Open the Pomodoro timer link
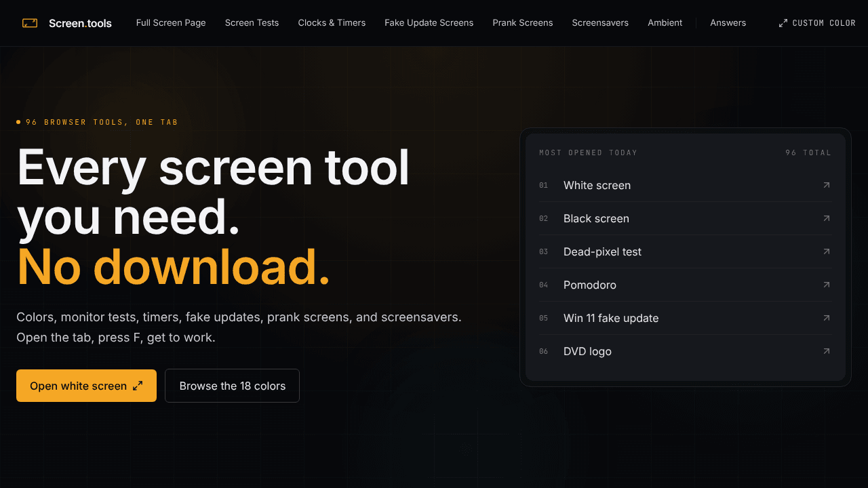The image size is (868, 488). click(x=685, y=285)
